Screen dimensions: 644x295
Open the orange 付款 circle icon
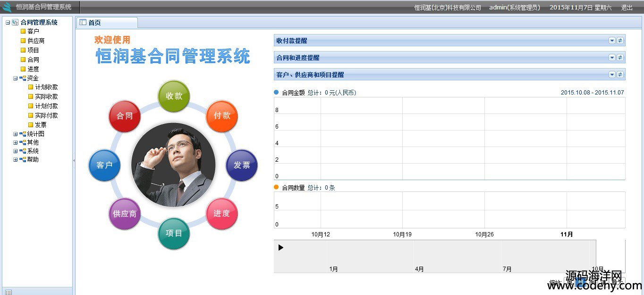pyautogui.click(x=222, y=116)
